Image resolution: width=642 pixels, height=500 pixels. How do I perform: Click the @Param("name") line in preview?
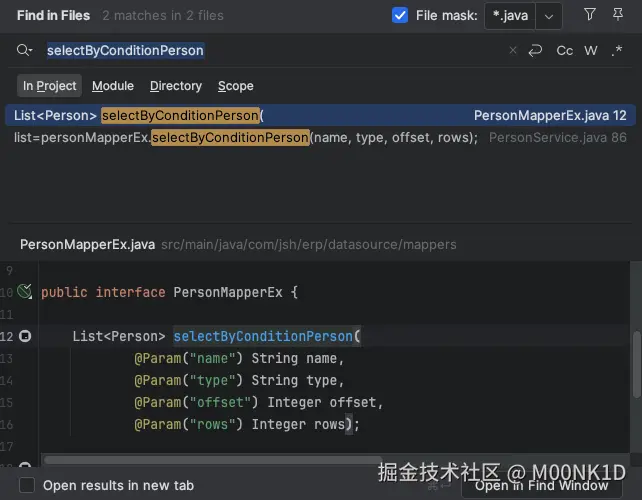[240, 358]
